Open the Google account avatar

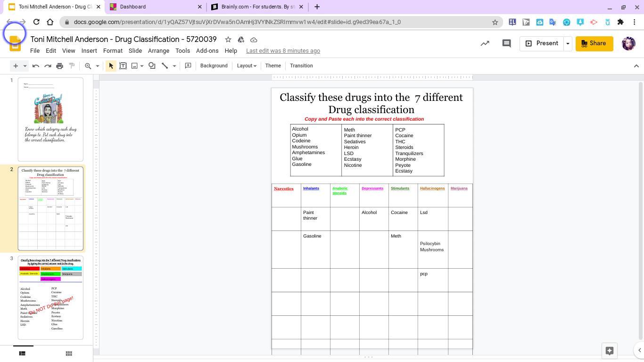(x=628, y=43)
